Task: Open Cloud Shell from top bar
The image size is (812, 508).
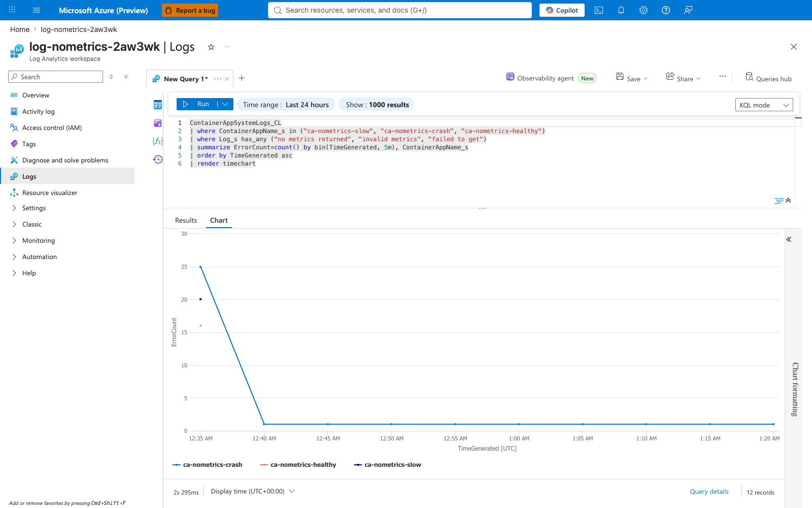Action: [599, 10]
